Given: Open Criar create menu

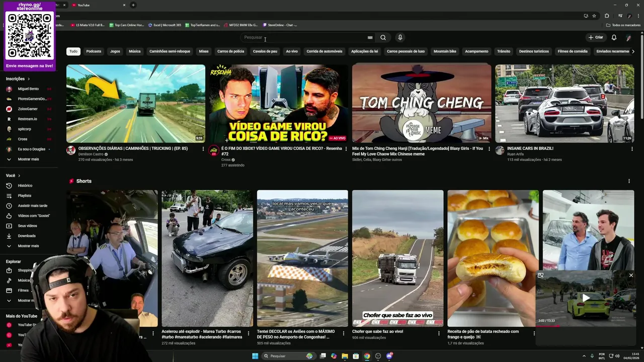Looking at the screenshot, I should [x=596, y=37].
